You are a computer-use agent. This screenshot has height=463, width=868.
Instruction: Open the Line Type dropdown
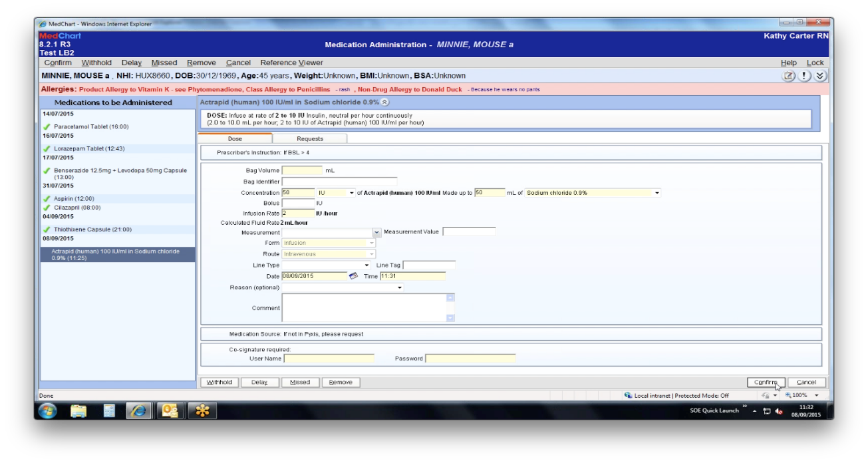coord(367,264)
